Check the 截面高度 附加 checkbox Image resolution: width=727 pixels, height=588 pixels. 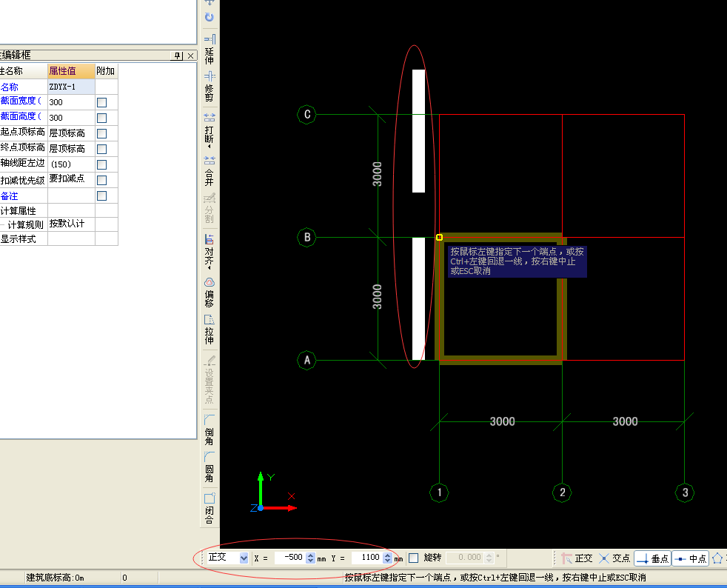[102, 118]
